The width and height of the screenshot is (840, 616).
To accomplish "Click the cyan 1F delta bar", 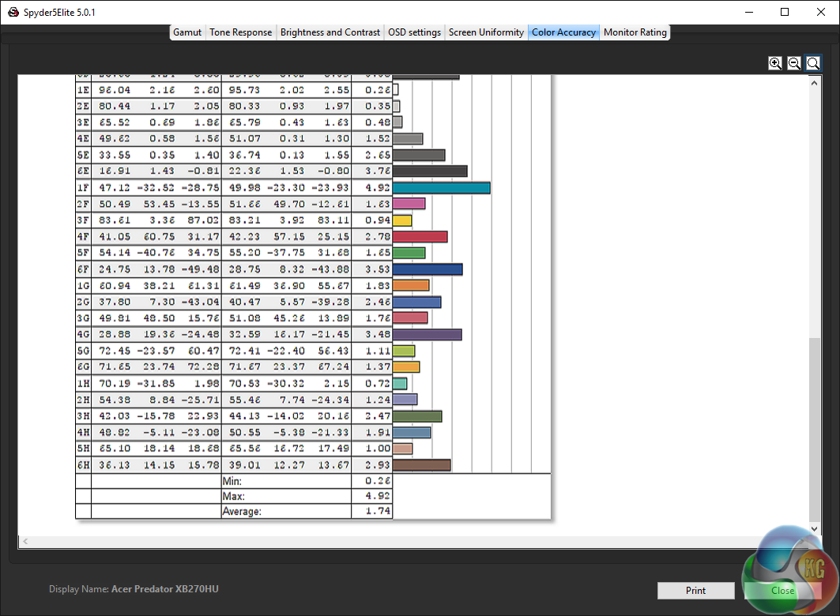I will coord(442,188).
